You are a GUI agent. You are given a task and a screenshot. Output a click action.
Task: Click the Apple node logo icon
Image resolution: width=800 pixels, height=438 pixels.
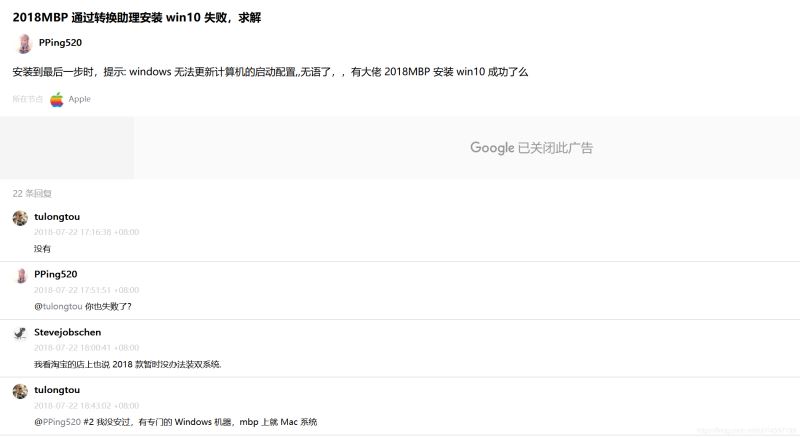[x=57, y=99]
